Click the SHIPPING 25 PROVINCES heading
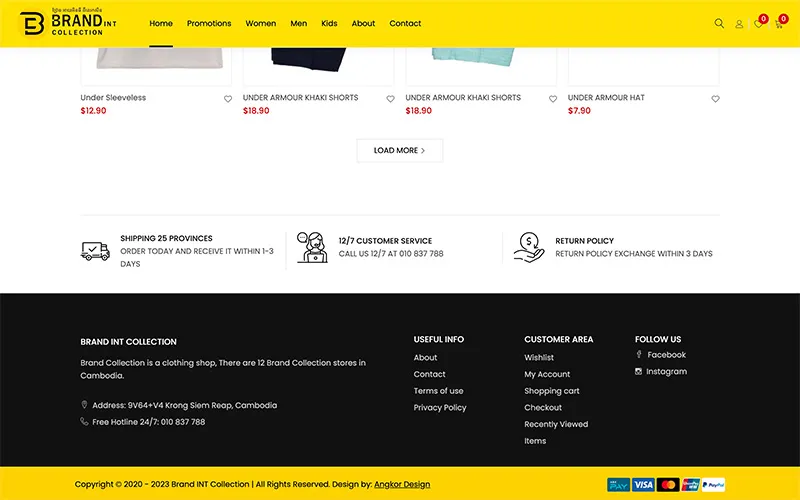The image size is (800, 500). [166, 238]
